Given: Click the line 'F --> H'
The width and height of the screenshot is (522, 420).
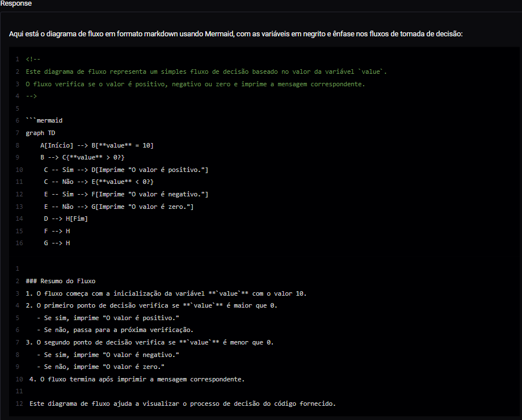Looking at the screenshot, I should pos(57,231).
